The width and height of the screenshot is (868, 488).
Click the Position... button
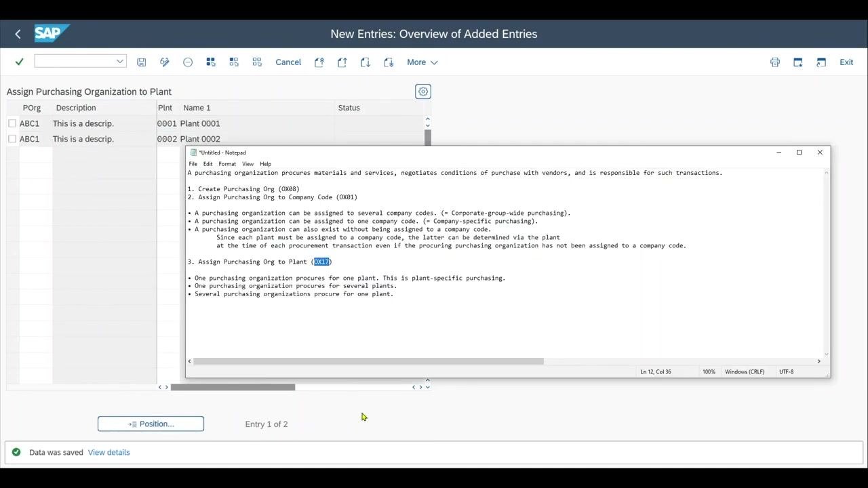coord(151,424)
